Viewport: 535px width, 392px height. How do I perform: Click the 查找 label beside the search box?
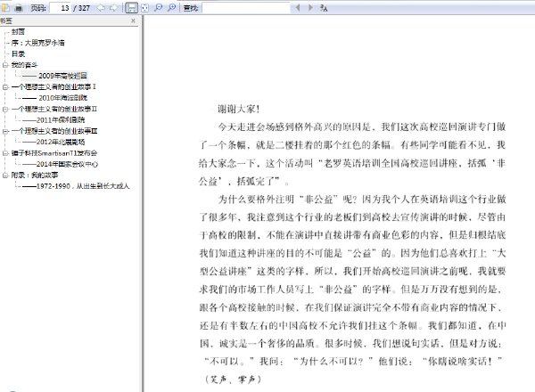click(191, 8)
